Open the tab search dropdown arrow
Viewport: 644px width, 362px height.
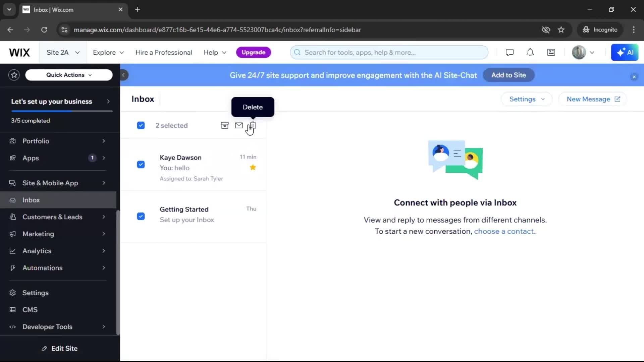(x=9, y=9)
